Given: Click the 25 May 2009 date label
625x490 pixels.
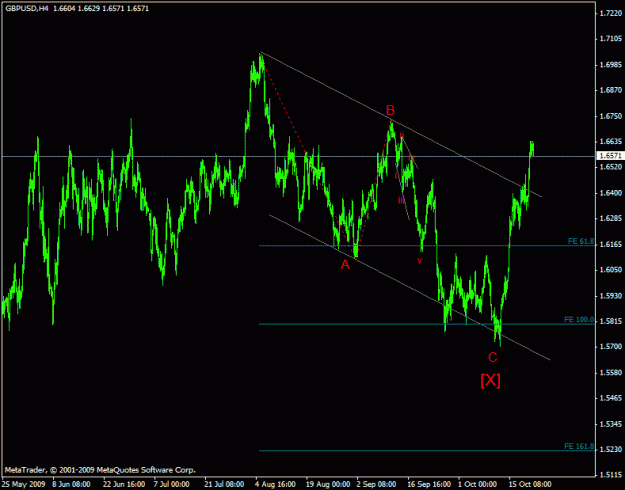Looking at the screenshot, I should click(x=23, y=484).
